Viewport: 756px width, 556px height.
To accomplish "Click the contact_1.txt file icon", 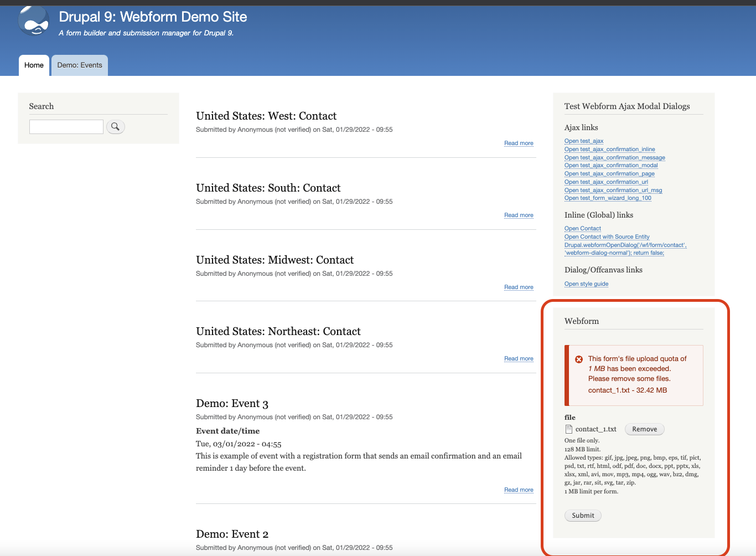I will coord(568,429).
